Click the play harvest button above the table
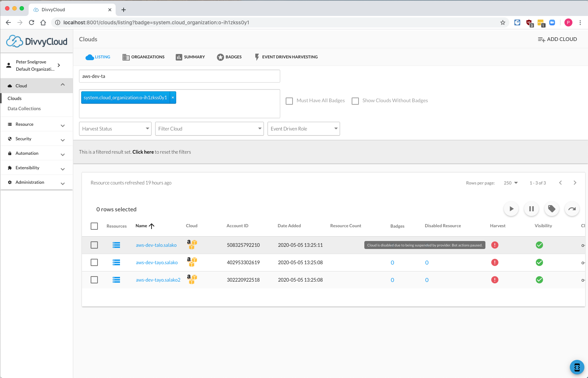Screen dimensions: 588x378 (x=511, y=209)
